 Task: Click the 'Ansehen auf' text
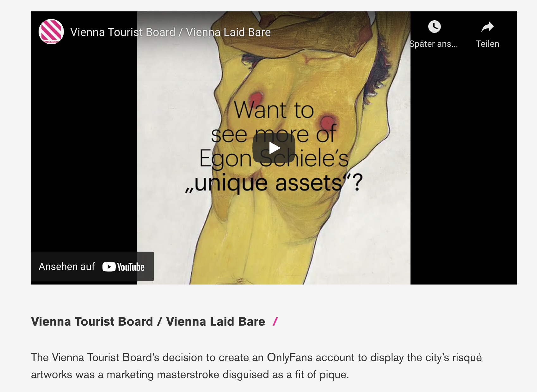tap(67, 266)
